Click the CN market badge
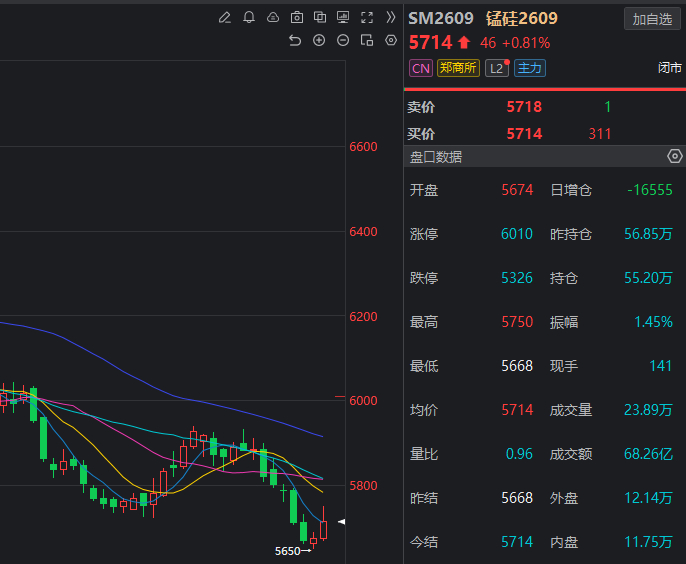Screen dimensions: 686x564 point(421,68)
